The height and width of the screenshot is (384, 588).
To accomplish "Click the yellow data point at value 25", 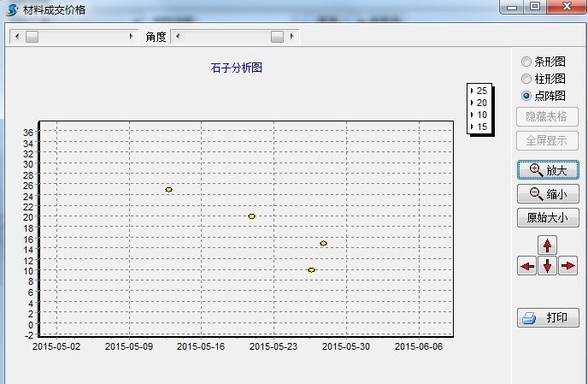I will (x=168, y=189).
